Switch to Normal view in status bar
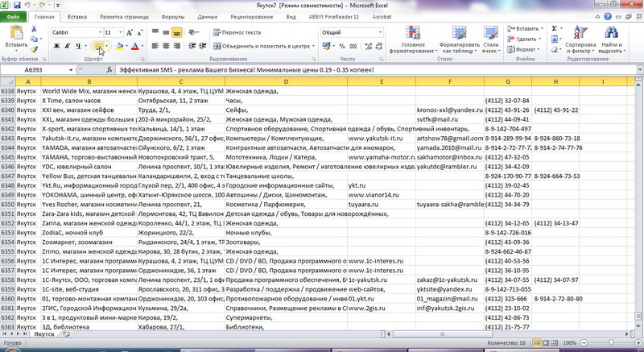Screen dimensions: 644x352 (537, 343)
